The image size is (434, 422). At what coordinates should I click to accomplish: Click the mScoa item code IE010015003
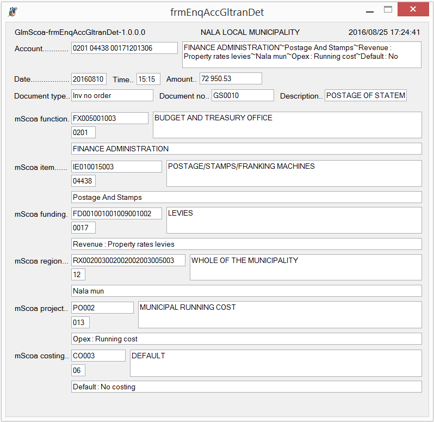116,166
